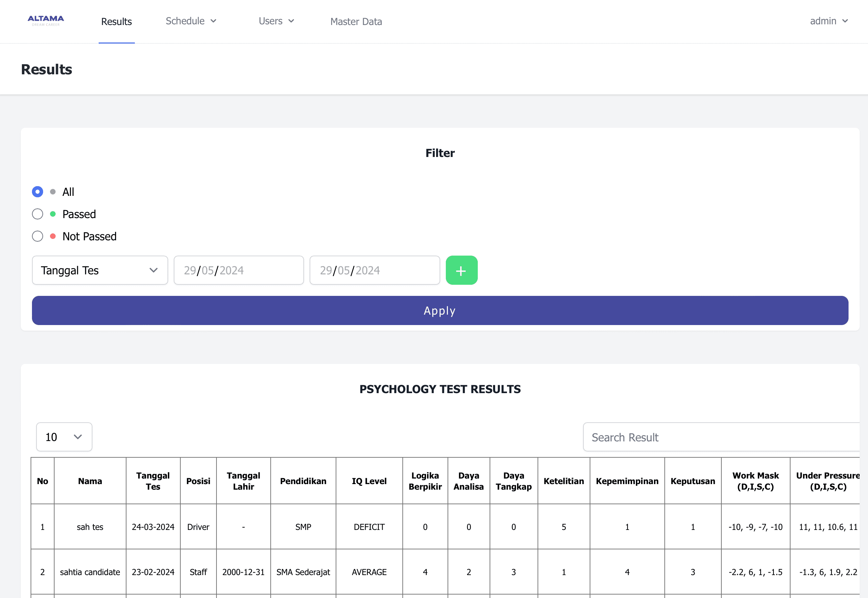Image resolution: width=868 pixels, height=598 pixels.
Task: Expand the admin account menu
Action: pyautogui.click(x=823, y=21)
